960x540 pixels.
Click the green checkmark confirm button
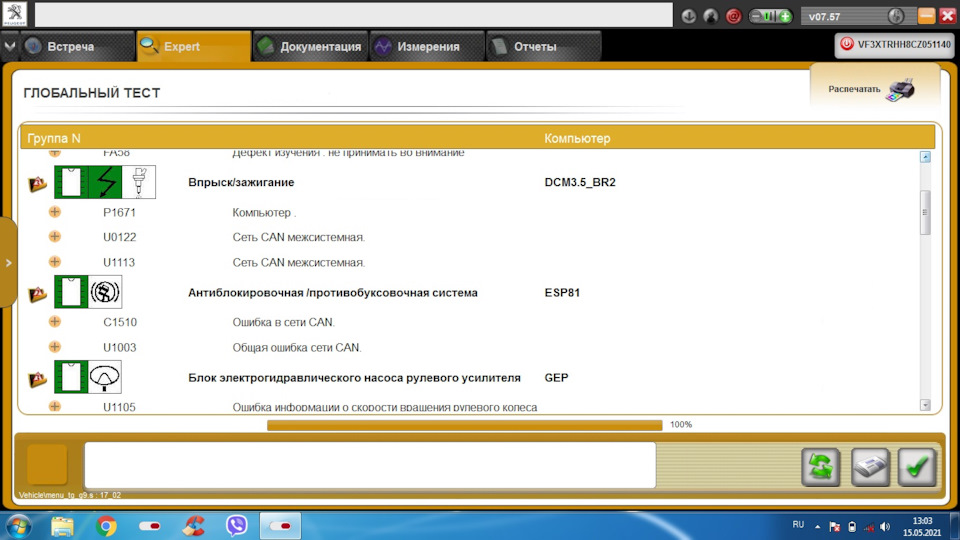point(917,467)
